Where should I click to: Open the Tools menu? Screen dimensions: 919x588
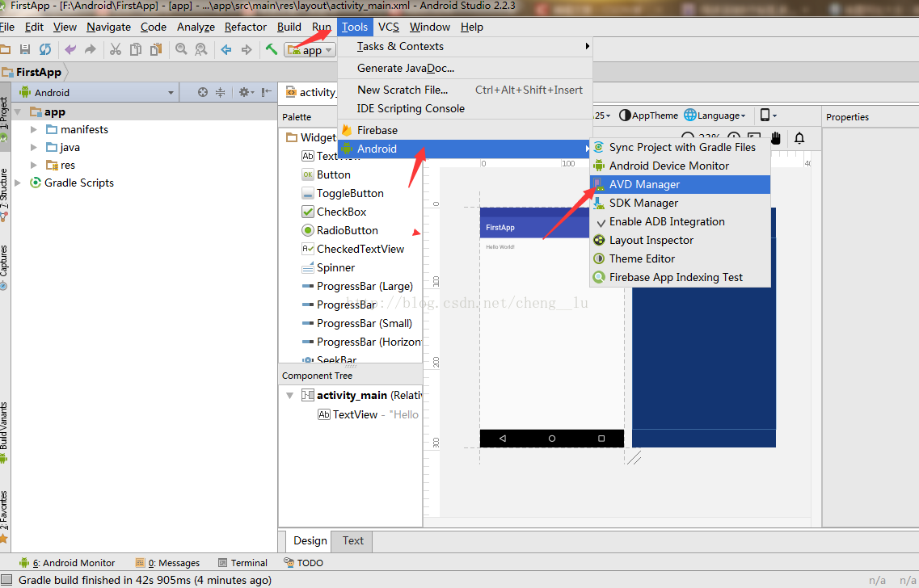click(355, 27)
